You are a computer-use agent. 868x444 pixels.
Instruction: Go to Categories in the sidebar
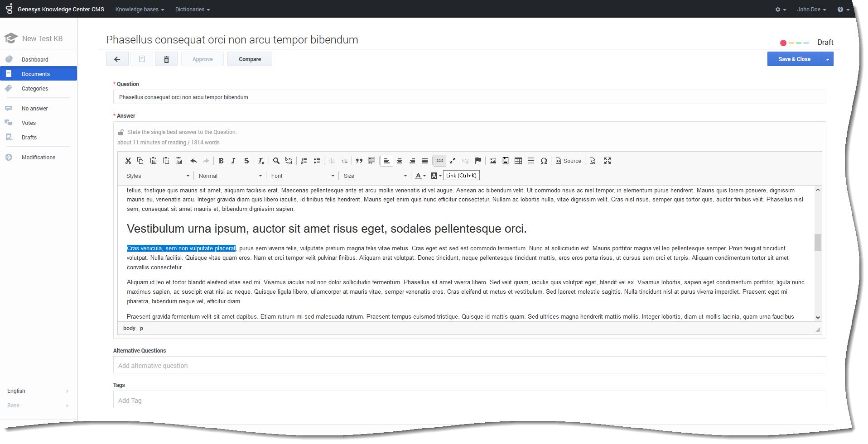pos(35,89)
